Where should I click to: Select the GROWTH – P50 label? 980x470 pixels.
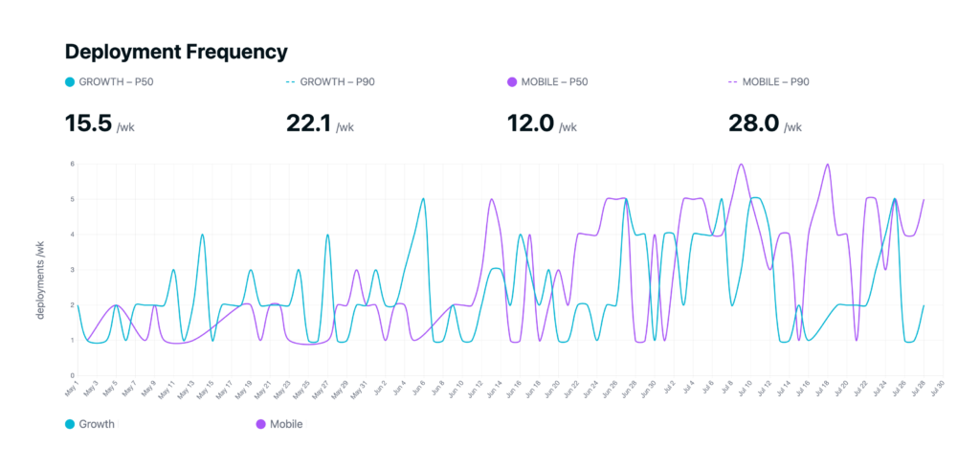(x=116, y=82)
